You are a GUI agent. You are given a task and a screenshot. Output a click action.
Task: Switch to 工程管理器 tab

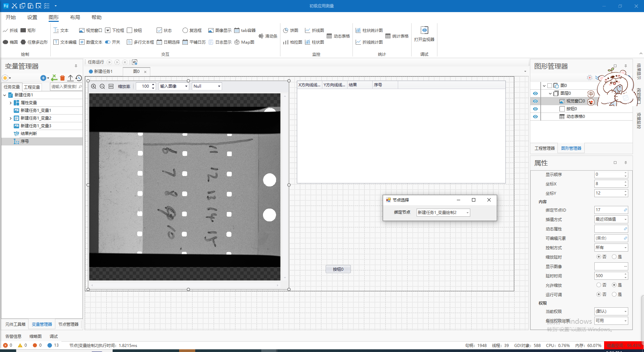coord(545,148)
